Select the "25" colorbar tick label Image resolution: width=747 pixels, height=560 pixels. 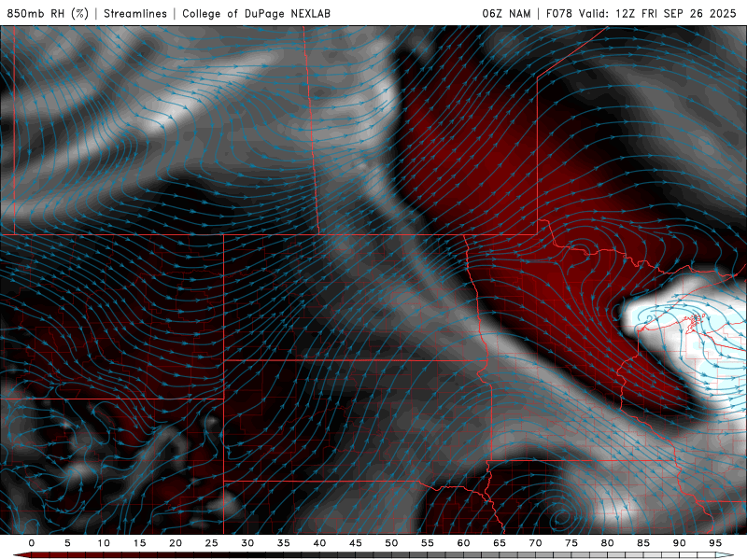tap(211, 543)
